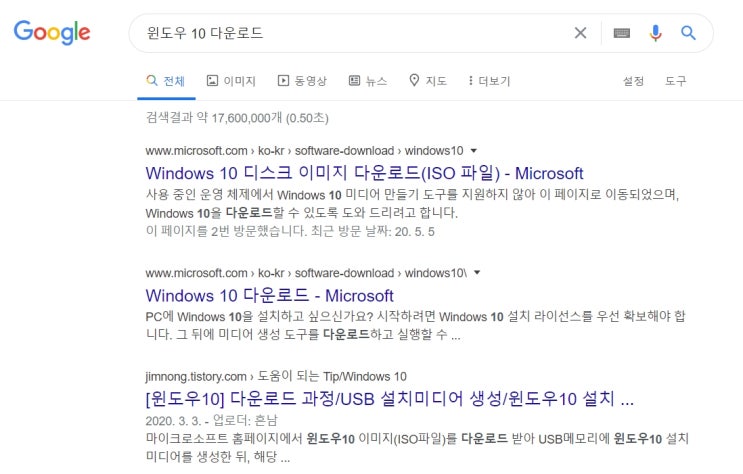Expand dropdown arrow after windows10 URL in first result

(473, 151)
